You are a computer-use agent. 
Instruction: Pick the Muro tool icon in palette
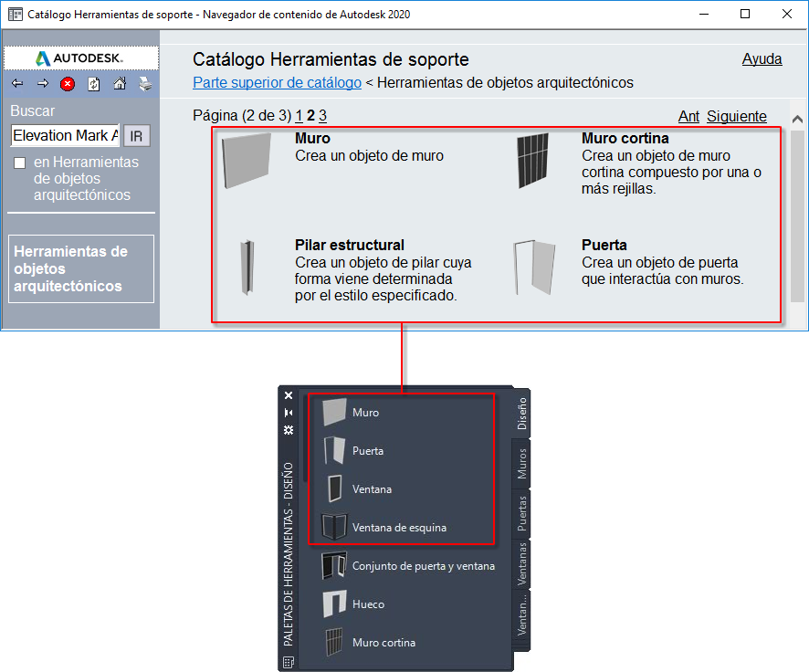[334, 412]
